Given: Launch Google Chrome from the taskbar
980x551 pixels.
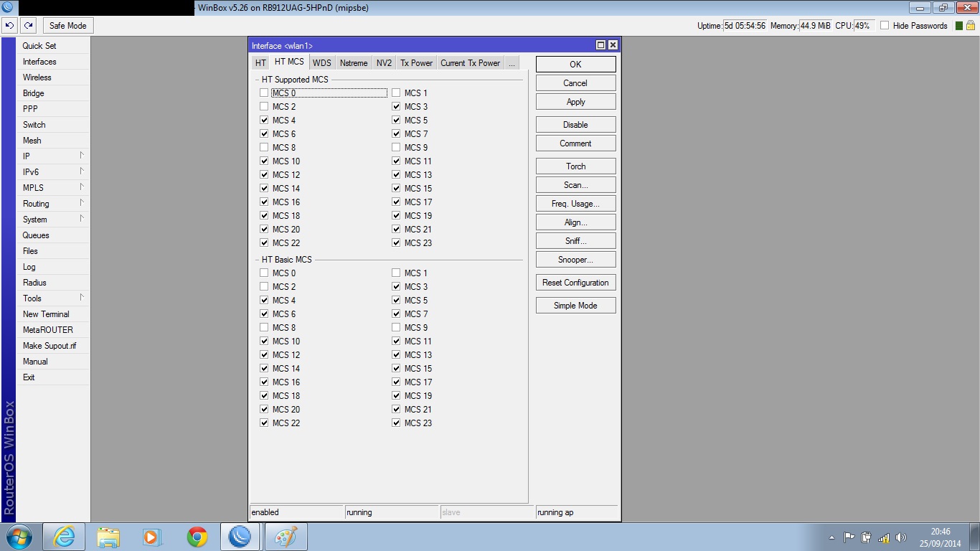Looking at the screenshot, I should [x=197, y=537].
